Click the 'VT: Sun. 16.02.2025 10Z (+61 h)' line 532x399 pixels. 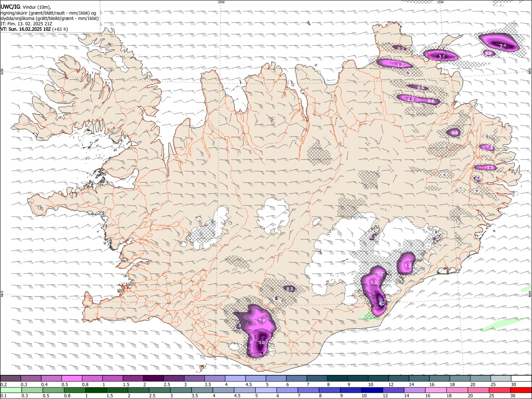(x=34, y=29)
